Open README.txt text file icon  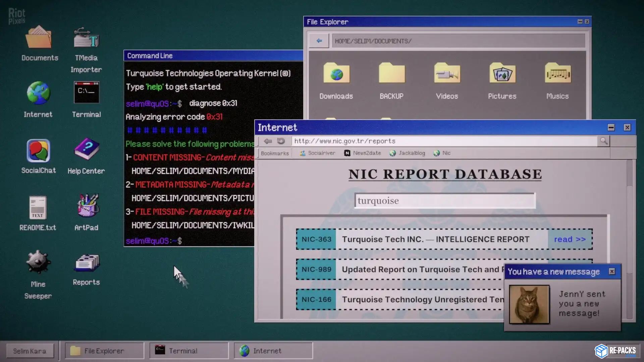(38, 207)
